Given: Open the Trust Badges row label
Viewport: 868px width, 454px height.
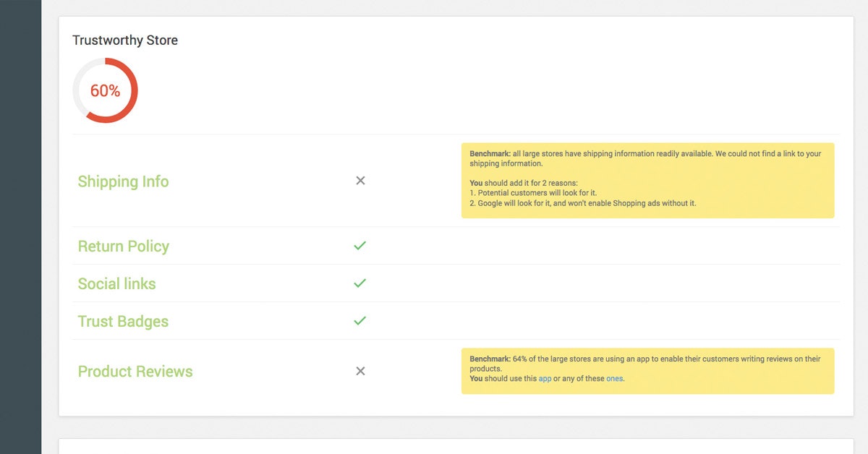Looking at the screenshot, I should 123,322.
